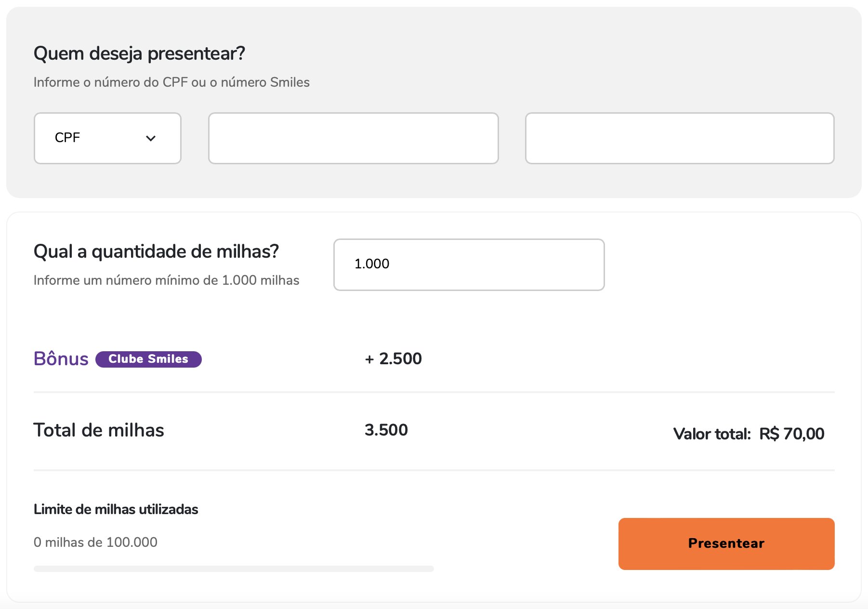Click the + 2.500 bonus amount
Image resolution: width=868 pixels, height=609 pixels.
pos(393,358)
